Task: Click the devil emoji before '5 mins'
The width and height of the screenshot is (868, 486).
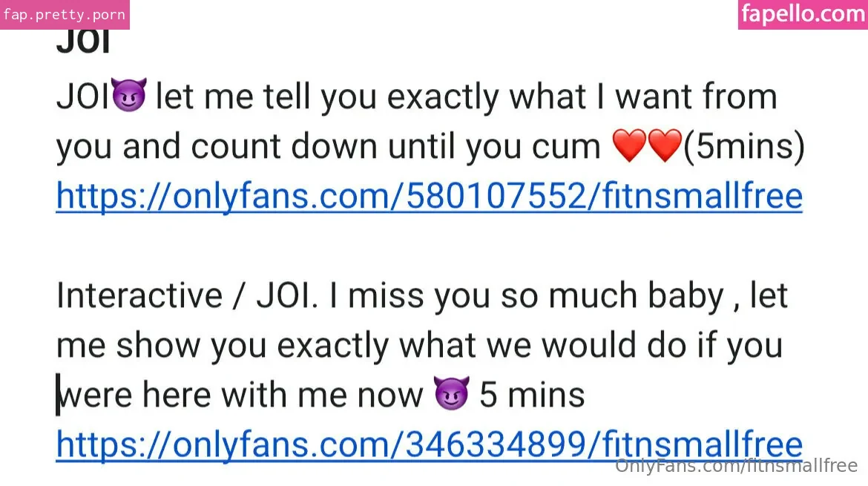Action: point(452,393)
